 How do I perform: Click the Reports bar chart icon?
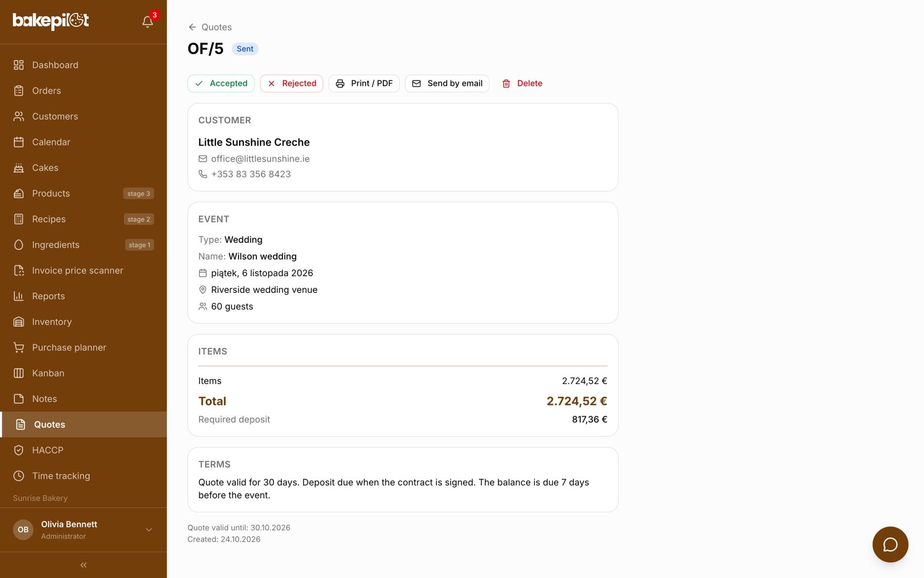19,296
